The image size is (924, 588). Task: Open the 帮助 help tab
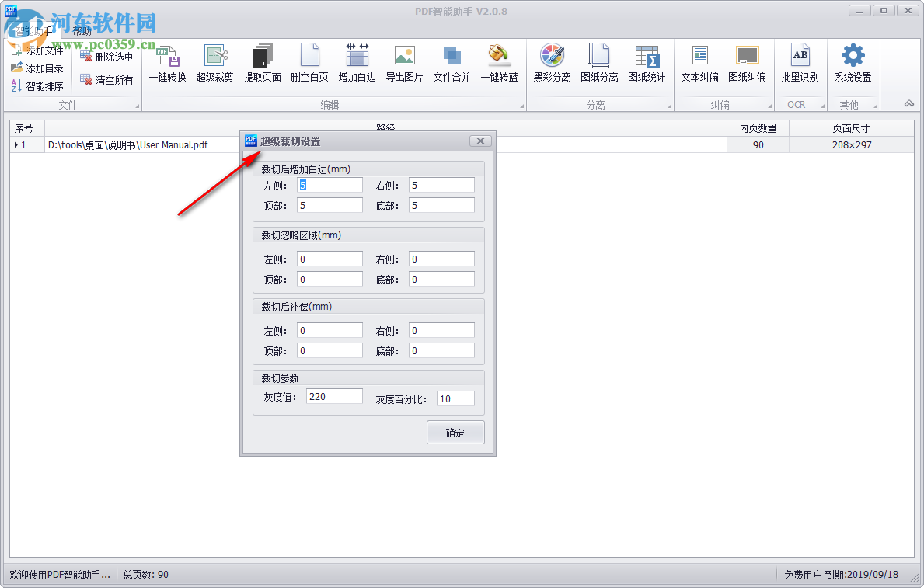tap(82, 31)
